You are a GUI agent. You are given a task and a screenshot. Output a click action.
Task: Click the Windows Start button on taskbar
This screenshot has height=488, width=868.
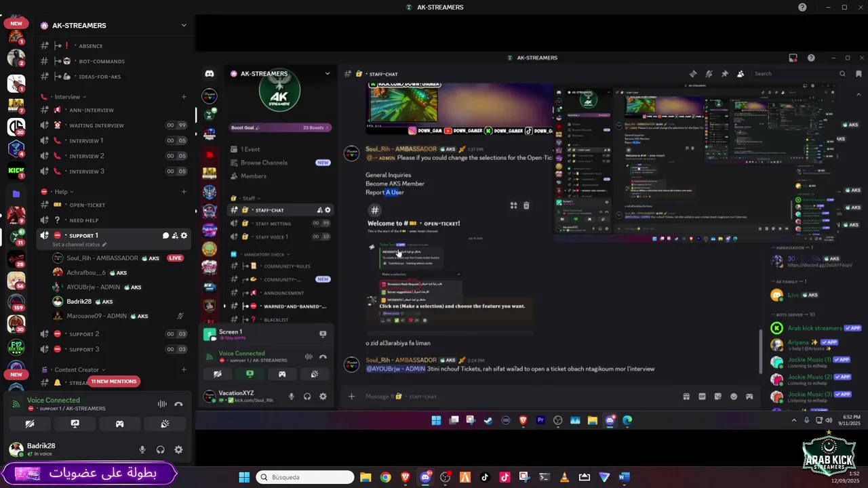(244, 477)
